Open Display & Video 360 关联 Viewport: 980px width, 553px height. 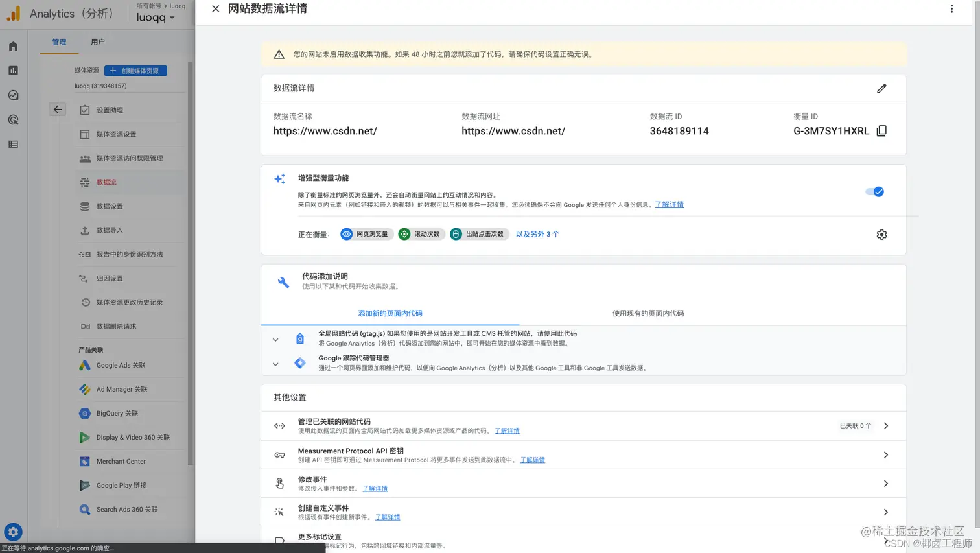(130, 437)
